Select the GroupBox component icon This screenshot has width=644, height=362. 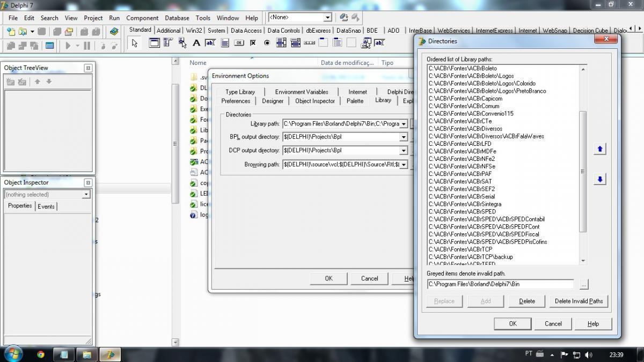[324, 43]
